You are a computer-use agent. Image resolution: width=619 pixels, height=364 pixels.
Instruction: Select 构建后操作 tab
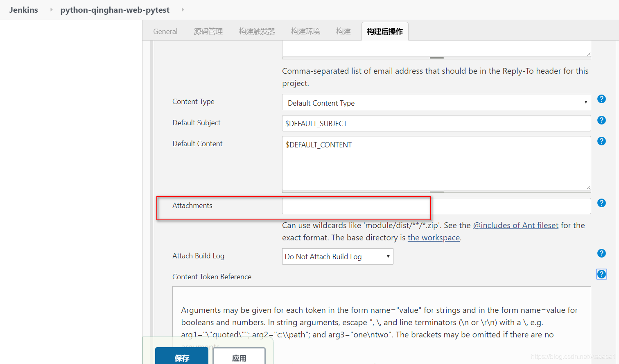(x=385, y=32)
